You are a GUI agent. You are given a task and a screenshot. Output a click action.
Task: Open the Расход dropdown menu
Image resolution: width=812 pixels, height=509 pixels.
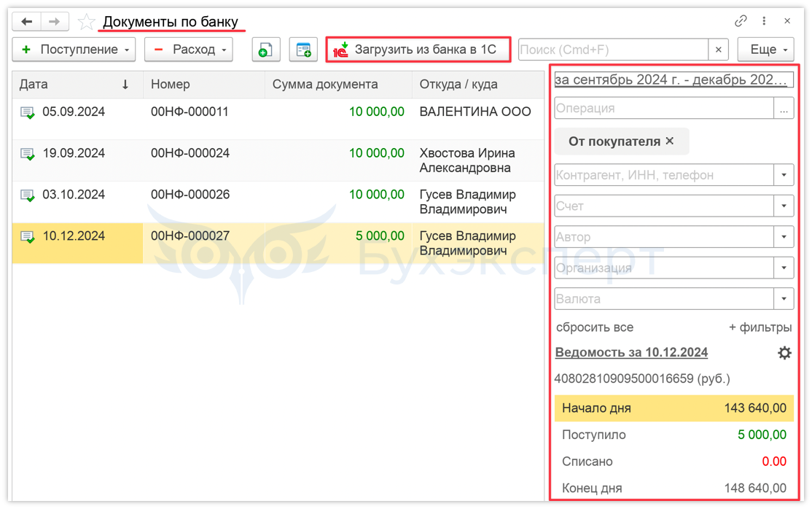[x=189, y=50]
